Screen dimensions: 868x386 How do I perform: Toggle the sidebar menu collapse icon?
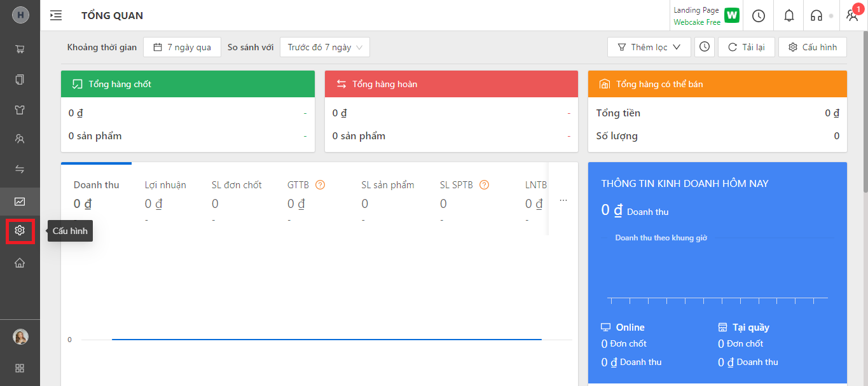pos(56,16)
